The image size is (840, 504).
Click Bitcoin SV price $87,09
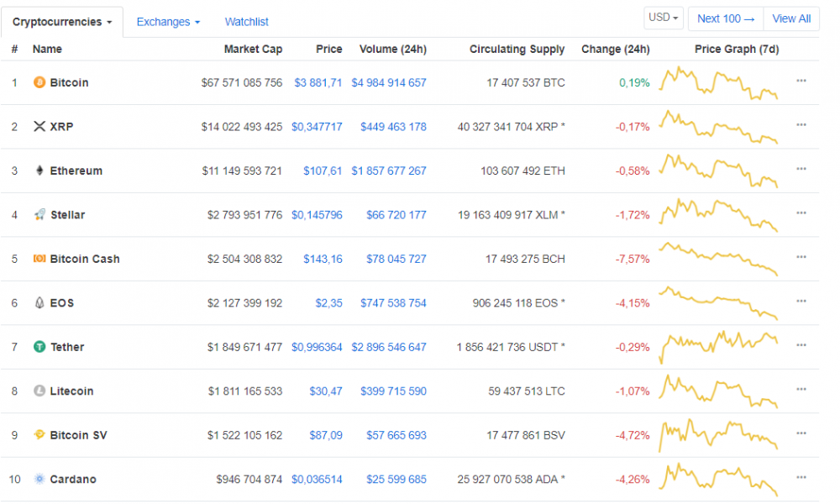click(x=326, y=435)
